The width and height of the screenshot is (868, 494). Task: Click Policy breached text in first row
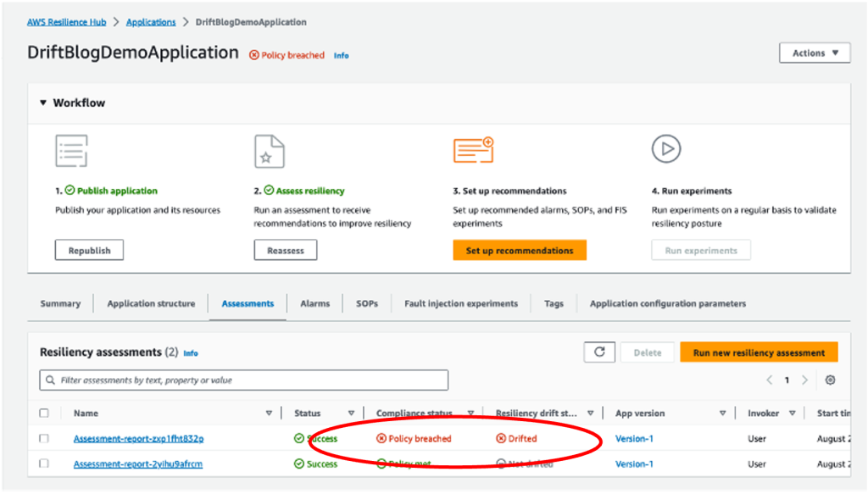tap(420, 438)
